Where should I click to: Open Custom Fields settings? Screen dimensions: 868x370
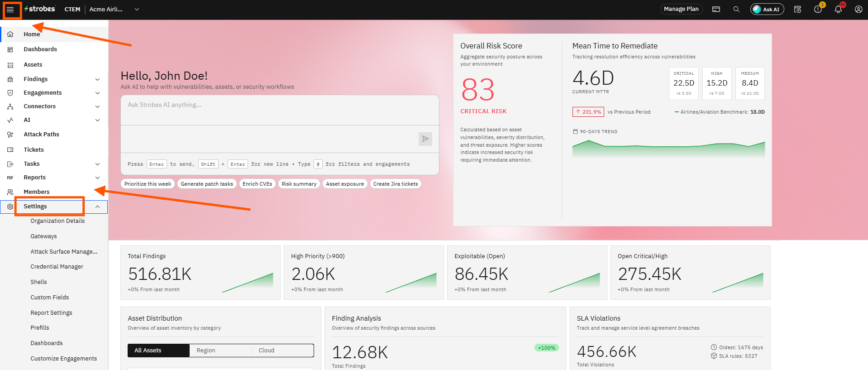point(50,298)
